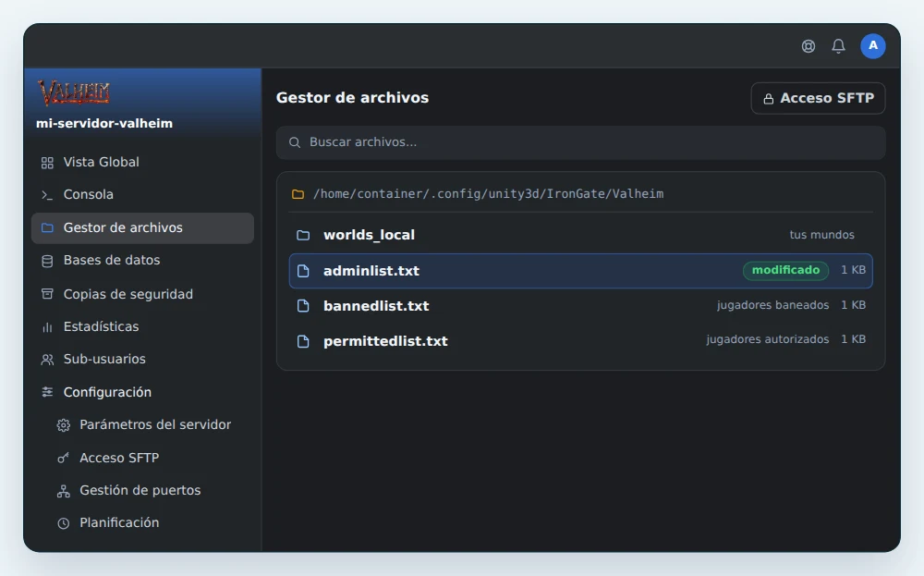Click the Valheim logo
This screenshot has height=576, width=924.
coord(74,92)
